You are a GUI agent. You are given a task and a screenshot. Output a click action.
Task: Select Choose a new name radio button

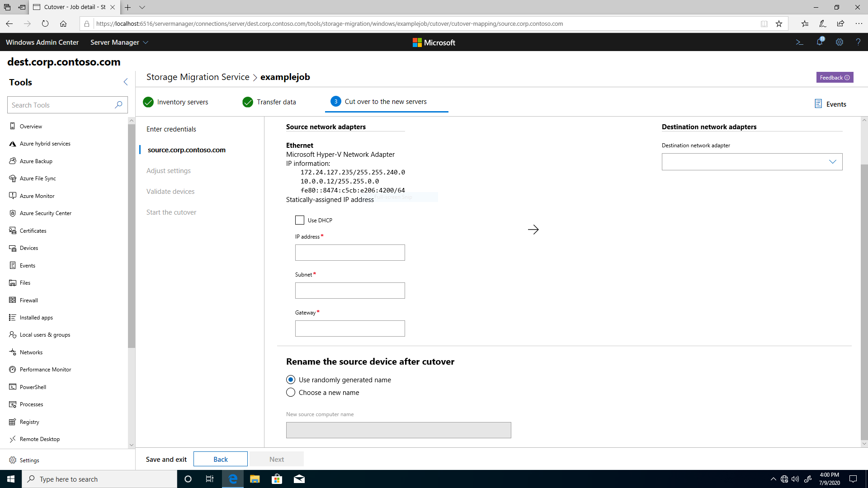[x=290, y=392]
